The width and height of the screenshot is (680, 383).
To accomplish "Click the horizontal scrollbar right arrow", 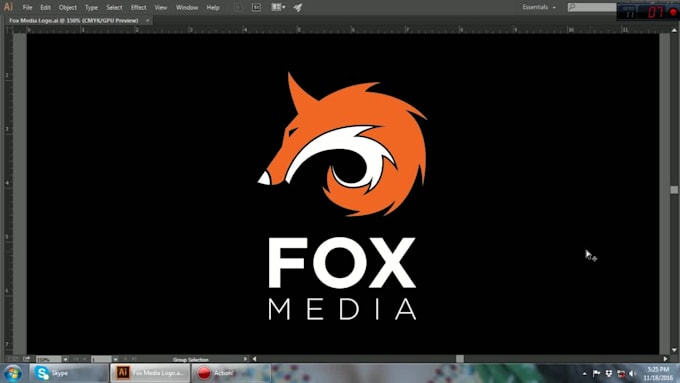I will 665,359.
